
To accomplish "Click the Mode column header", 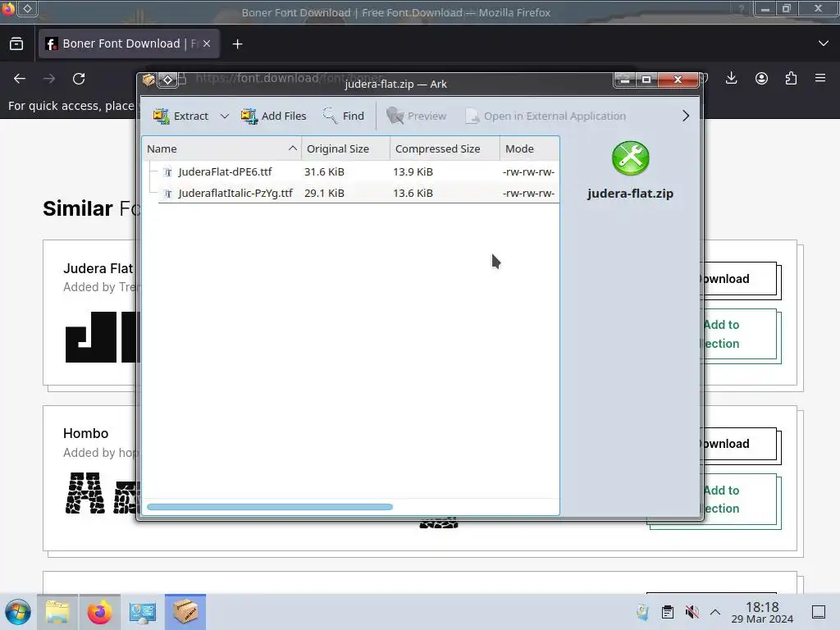I will (x=529, y=149).
